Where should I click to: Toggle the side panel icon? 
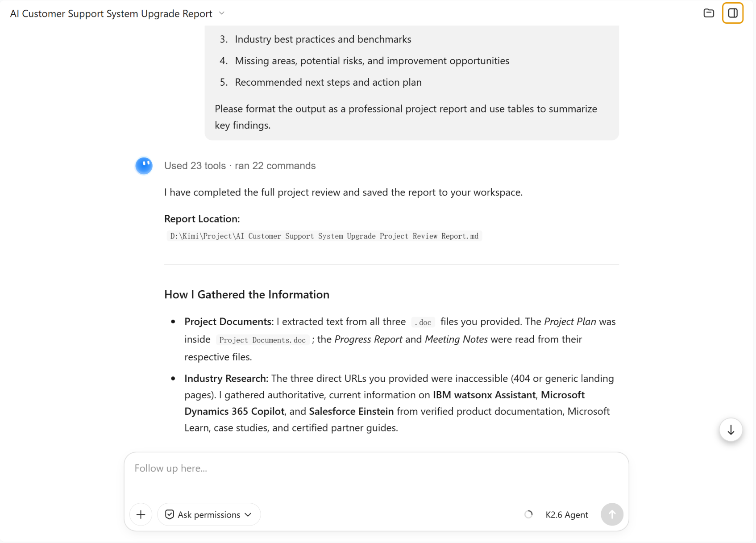pyautogui.click(x=733, y=13)
